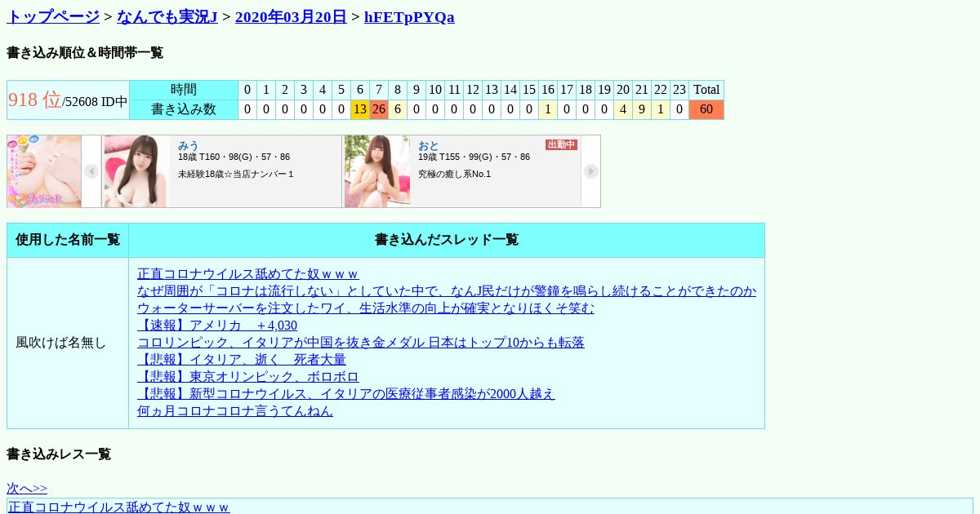This screenshot has width=980, height=514.
Task: Click the 出勤中 badge on the おと card
Action: tap(561, 144)
